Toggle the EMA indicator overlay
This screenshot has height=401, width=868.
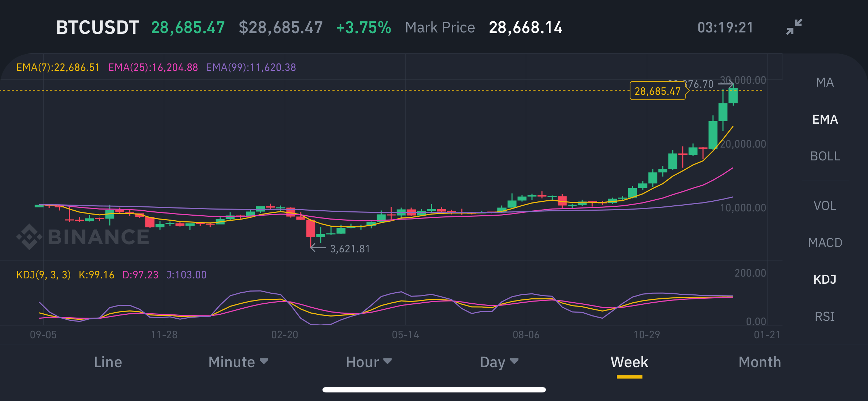(x=825, y=119)
